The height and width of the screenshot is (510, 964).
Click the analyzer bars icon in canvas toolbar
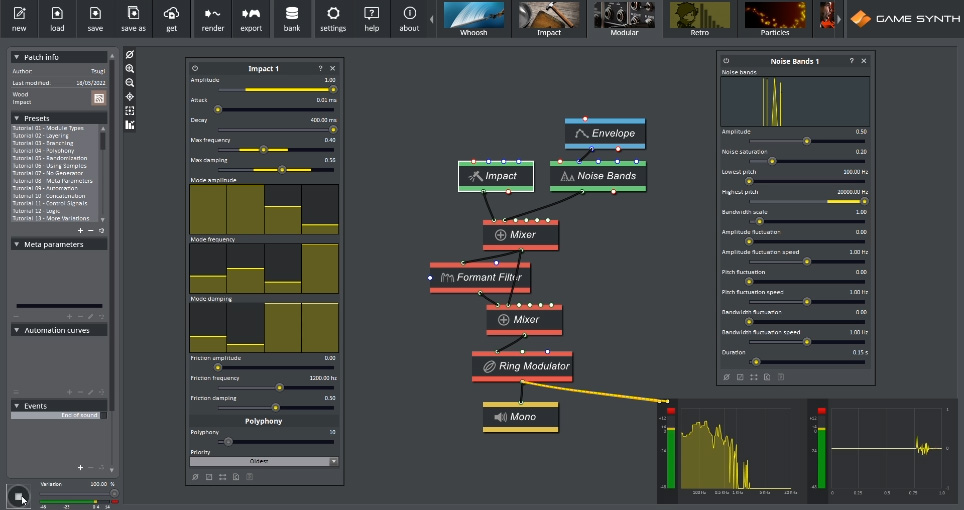coord(130,125)
